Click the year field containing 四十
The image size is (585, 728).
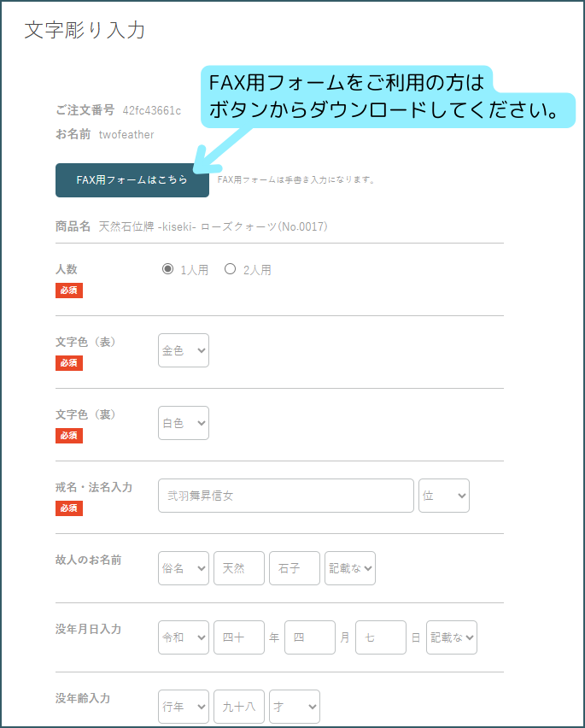[x=238, y=637]
